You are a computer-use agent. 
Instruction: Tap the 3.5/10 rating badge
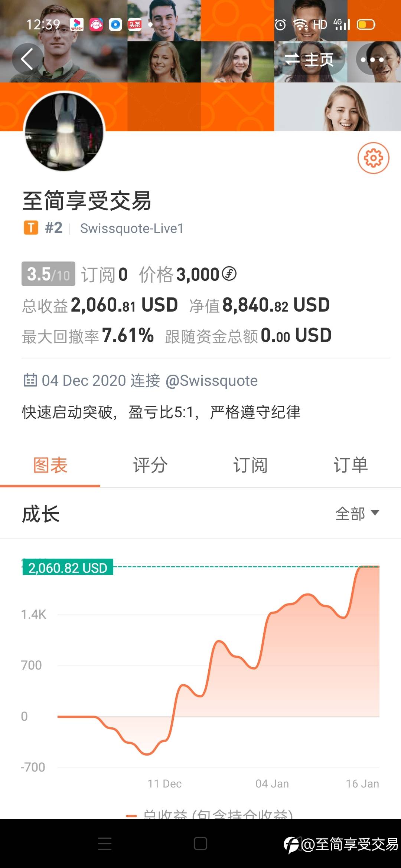coord(48,274)
